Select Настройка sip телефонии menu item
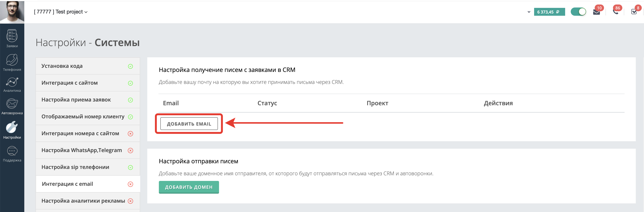The width and height of the screenshot is (644, 212). (x=88, y=167)
